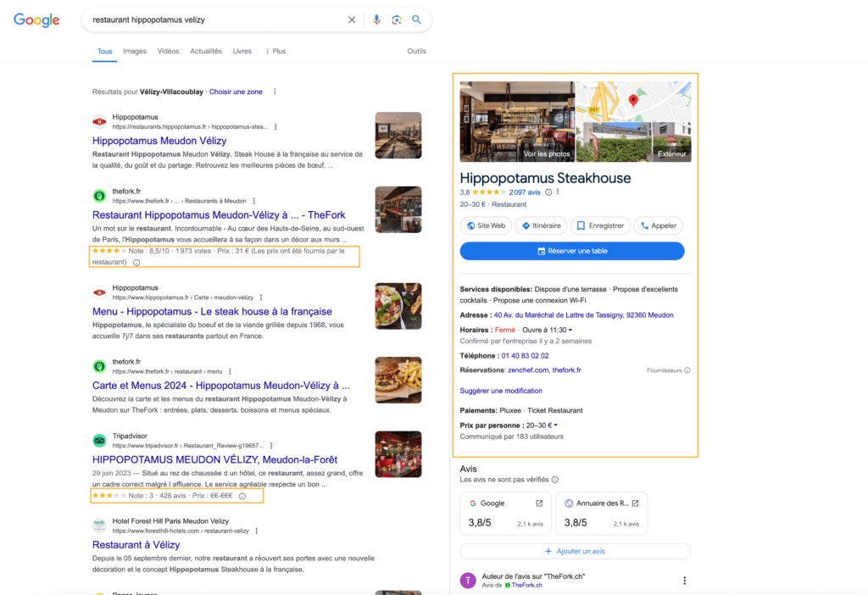Click Enregistrer save button
This screenshot has height=595, width=868.
point(601,225)
